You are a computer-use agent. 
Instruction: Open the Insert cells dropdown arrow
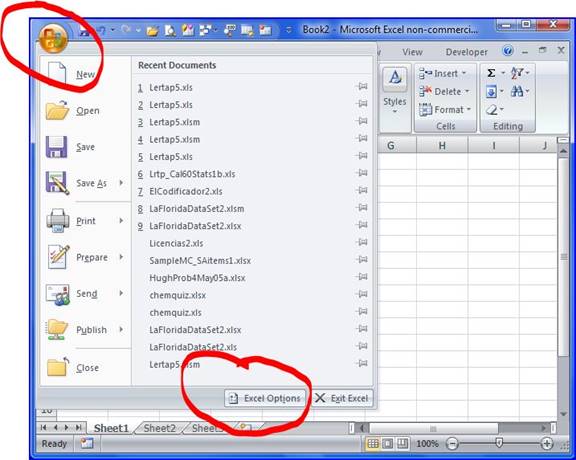(x=464, y=73)
